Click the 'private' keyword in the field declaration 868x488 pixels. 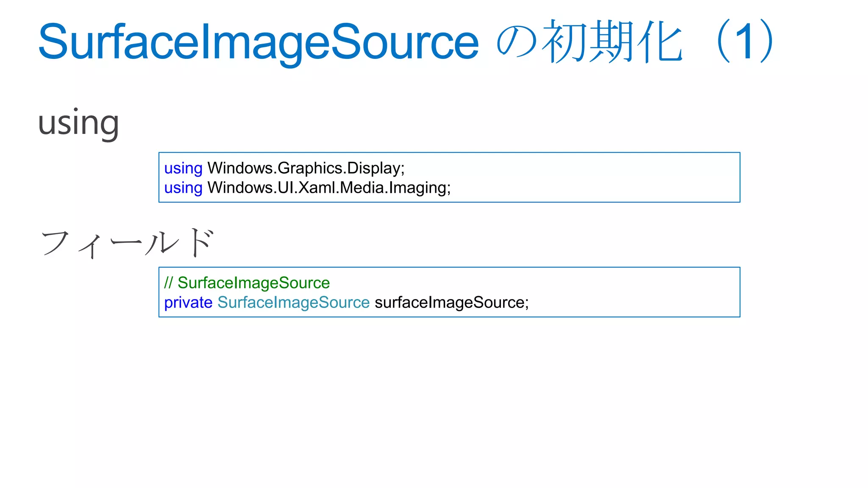(188, 302)
